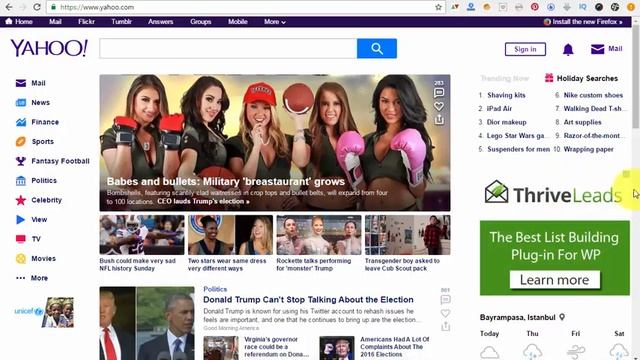Open Tumblr in top navigation bar

(122, 22)
